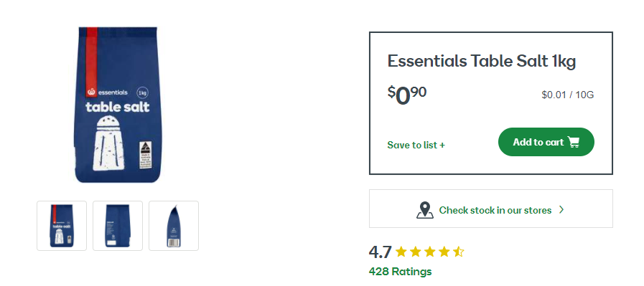Select the side-view barcode product thumbnail

[x=173, y=226]
